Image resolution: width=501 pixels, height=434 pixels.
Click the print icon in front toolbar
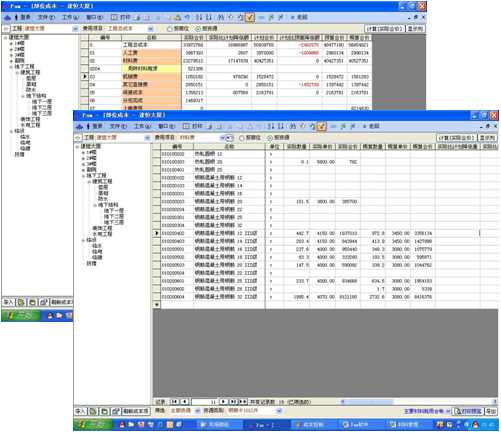pos(193,126)
